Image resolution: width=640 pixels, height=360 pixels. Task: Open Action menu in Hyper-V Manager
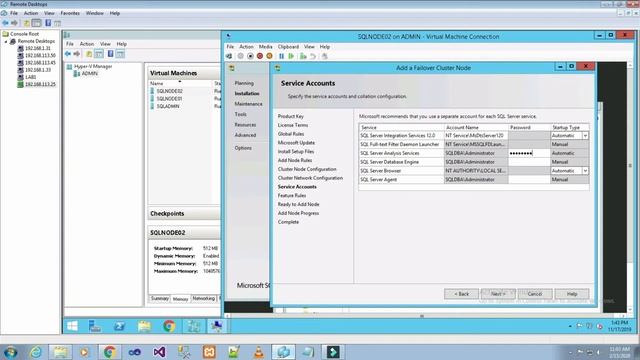point(87,44)
